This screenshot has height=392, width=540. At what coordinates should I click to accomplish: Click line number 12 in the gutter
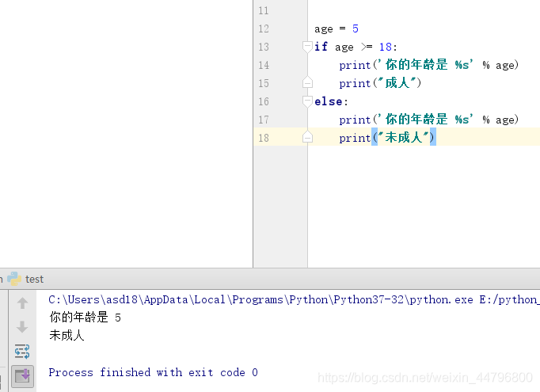(264, 29)
